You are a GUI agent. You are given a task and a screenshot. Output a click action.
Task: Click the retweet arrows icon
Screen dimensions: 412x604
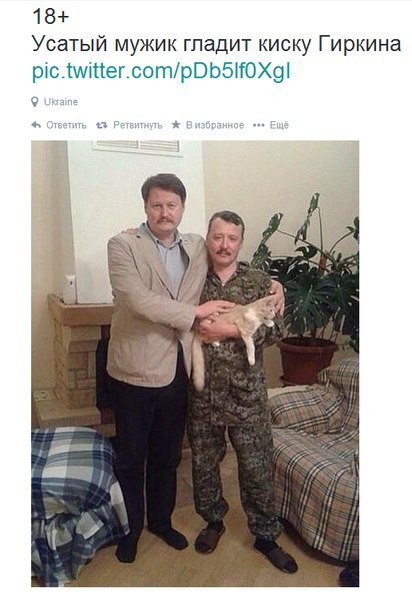click(x=102, y=125)
